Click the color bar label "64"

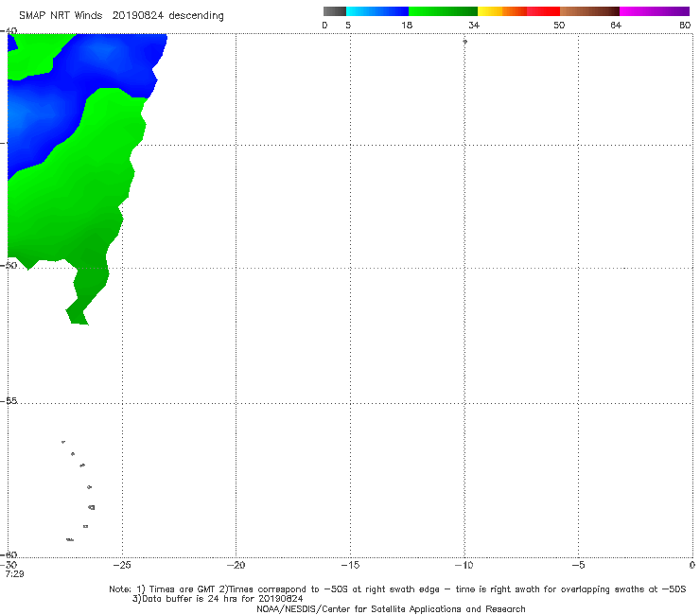616,26
